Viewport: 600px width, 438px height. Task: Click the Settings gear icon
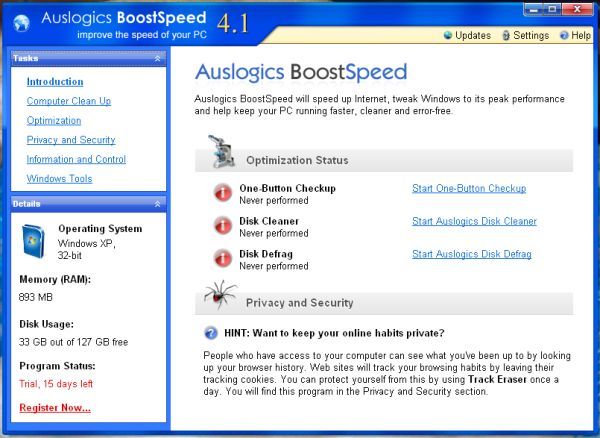506,36
